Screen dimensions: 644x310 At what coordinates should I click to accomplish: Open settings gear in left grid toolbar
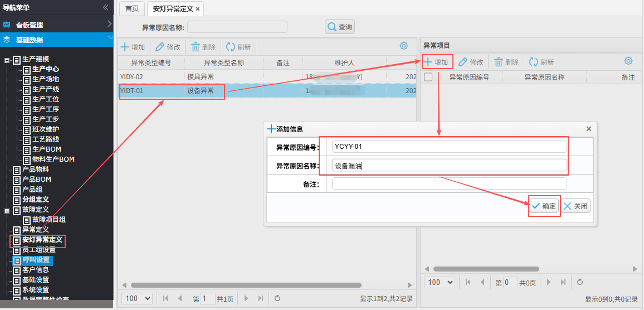[x=404, y=46]
